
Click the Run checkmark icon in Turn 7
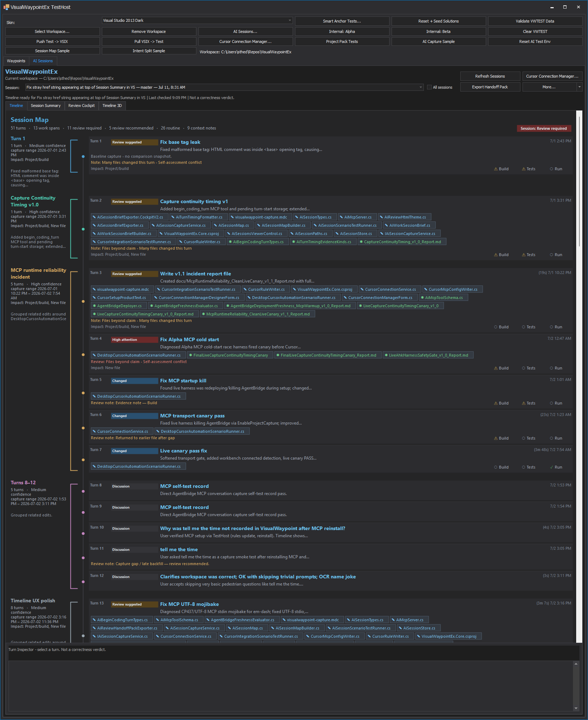(x=552, y=467)
